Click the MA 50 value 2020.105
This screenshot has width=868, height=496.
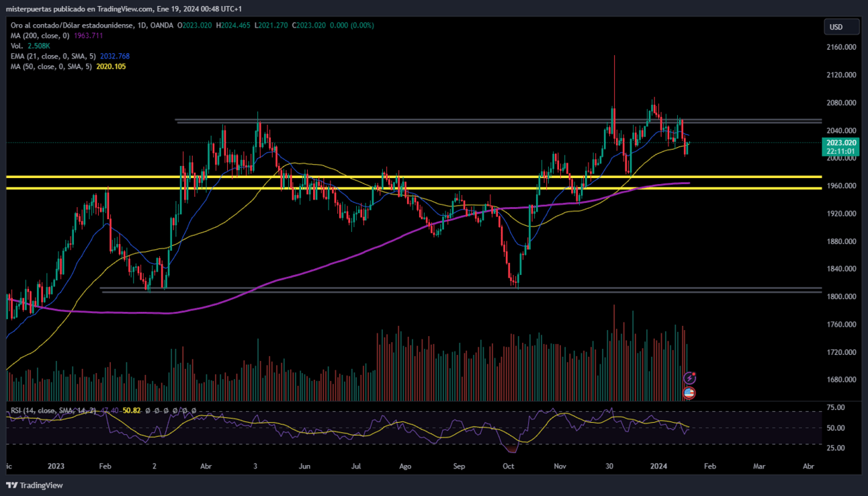(111, 67)
